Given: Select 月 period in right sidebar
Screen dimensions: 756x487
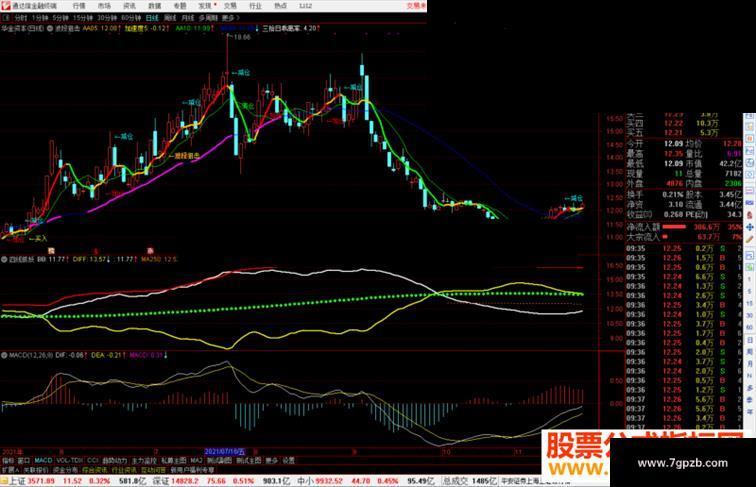Looking at the screenshot, I should coord(750,364).
